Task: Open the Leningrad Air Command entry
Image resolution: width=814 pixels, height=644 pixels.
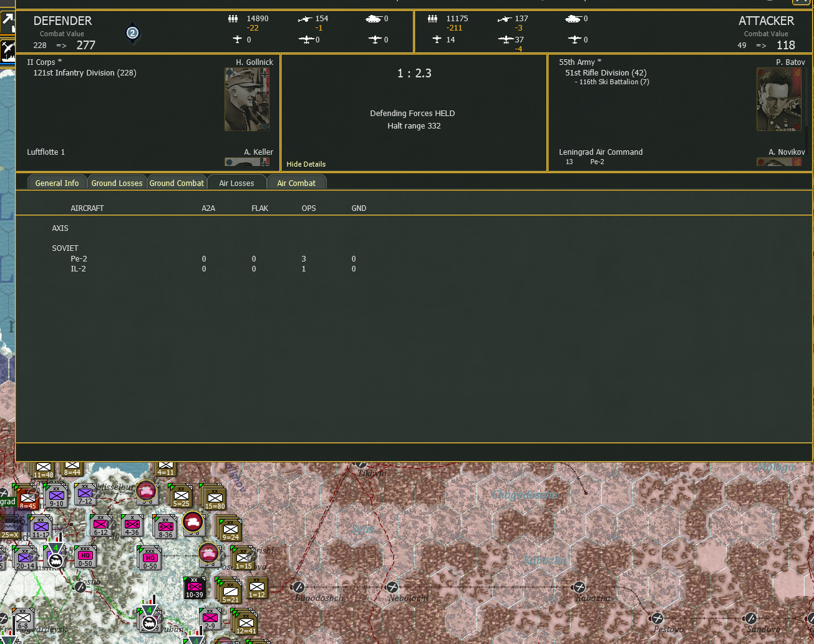Action: tap(601, 152)
